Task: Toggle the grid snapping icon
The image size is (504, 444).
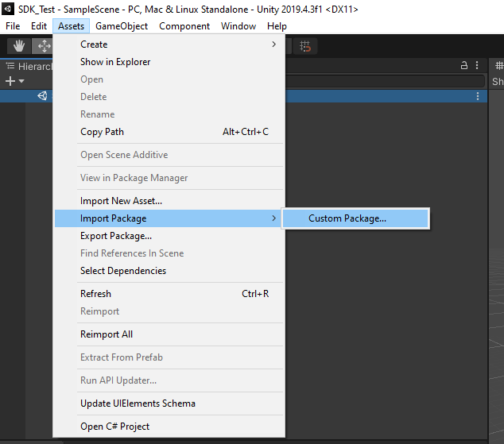Action: (304, 46)
